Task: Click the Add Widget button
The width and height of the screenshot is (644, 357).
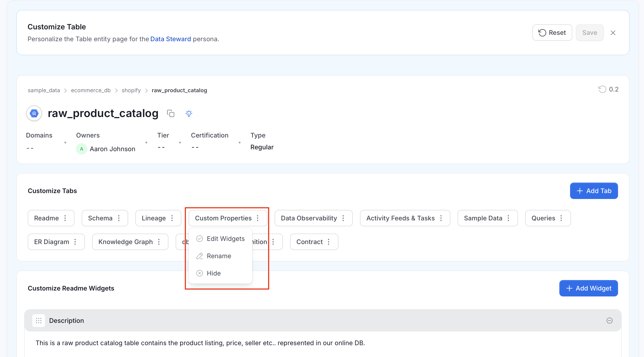Action: [588, 288]
